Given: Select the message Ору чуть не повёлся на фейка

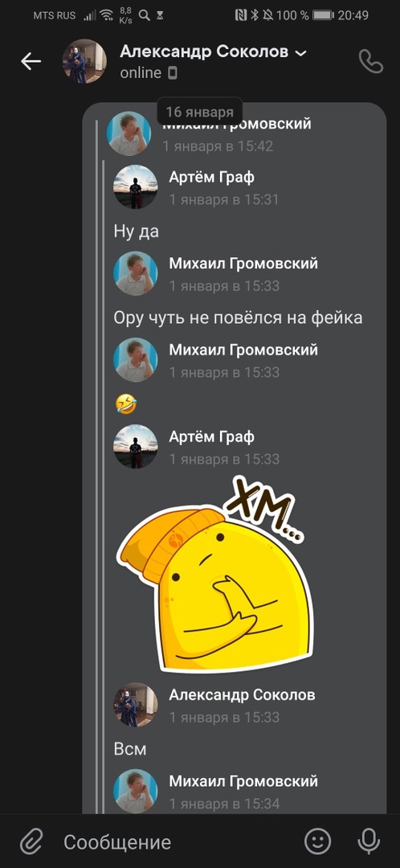Looking at the screenshot, I should point(238,317).
